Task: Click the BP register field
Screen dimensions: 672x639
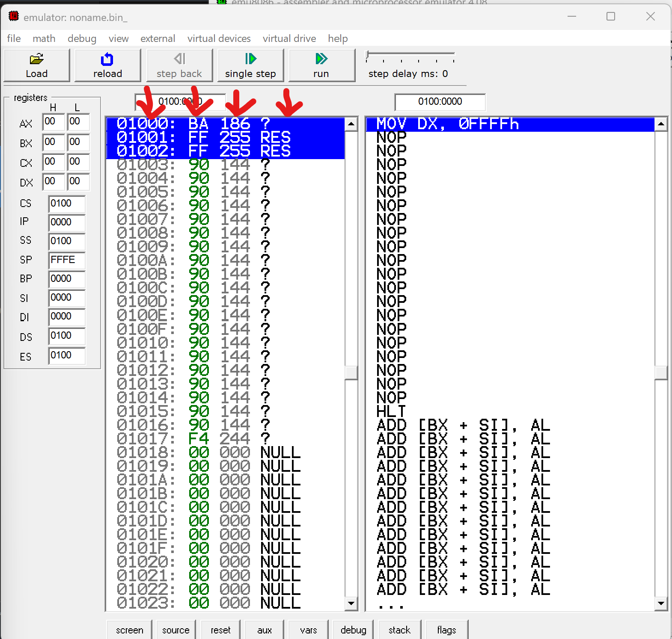Action: pos(67,279)
